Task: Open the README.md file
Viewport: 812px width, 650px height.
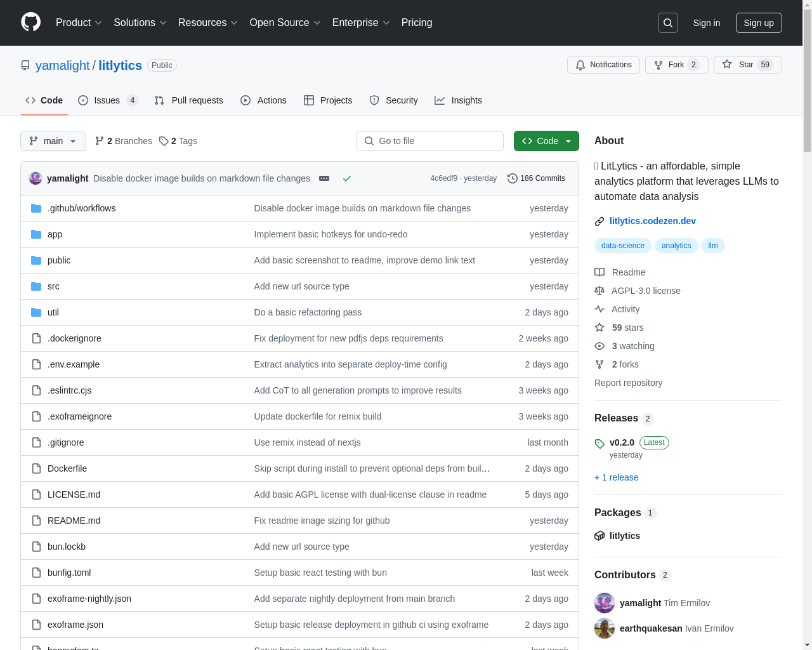Action: [74, 521]
